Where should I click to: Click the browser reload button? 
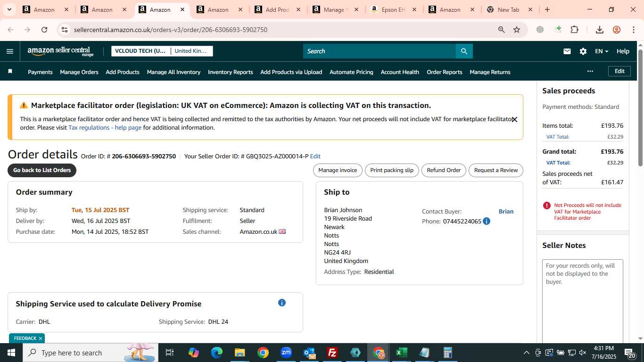(x=44, y=30)
